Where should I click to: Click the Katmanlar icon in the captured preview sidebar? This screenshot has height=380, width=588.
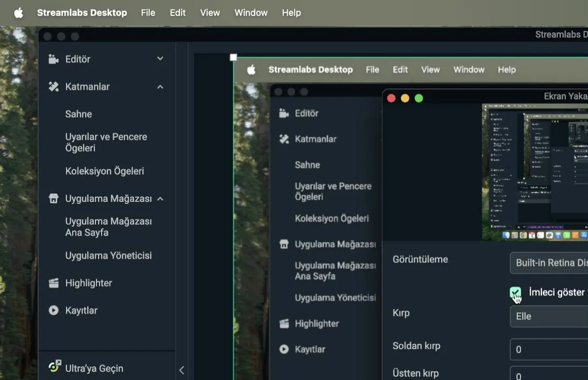tap(284, 139)
